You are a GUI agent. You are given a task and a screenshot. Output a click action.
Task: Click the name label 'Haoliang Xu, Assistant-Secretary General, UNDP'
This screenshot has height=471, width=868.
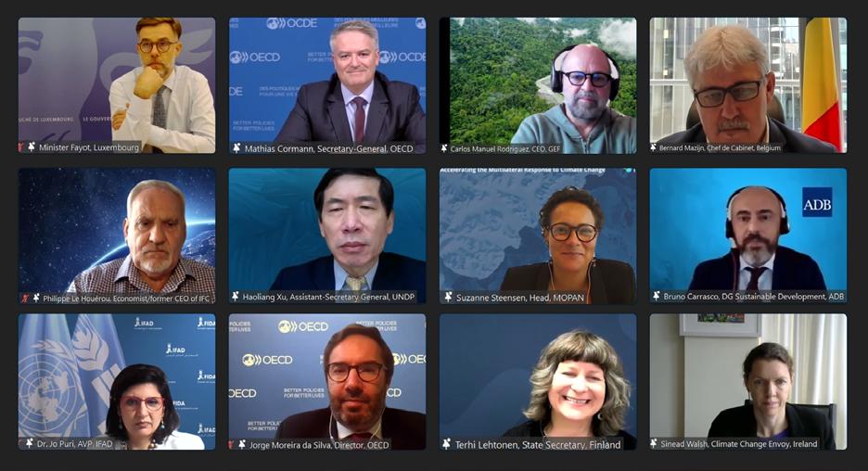(329, 297)
